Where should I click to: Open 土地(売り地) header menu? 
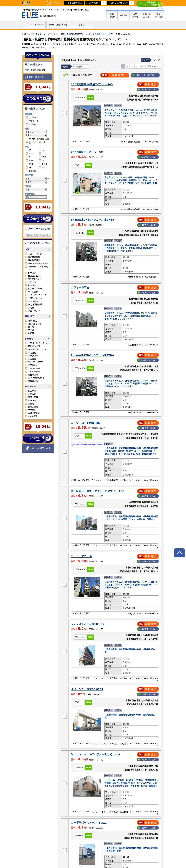point(135,15)
